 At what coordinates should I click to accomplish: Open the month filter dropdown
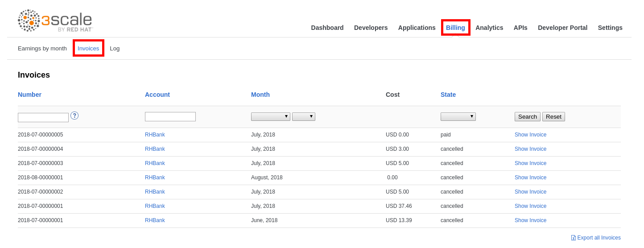270,116
